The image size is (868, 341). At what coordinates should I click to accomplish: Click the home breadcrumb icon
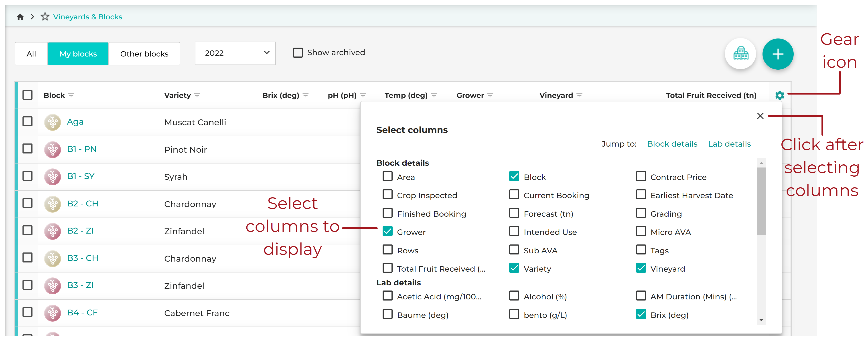pos(20,16)
